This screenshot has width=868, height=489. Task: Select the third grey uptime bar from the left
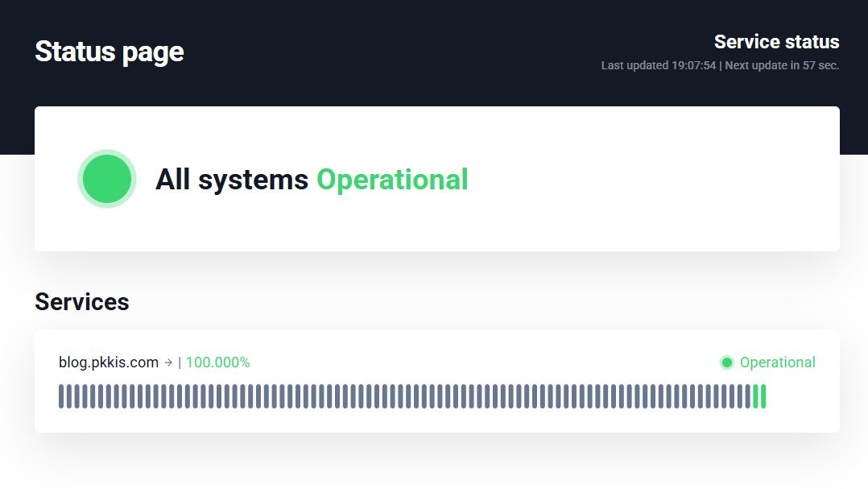point(77,396)
